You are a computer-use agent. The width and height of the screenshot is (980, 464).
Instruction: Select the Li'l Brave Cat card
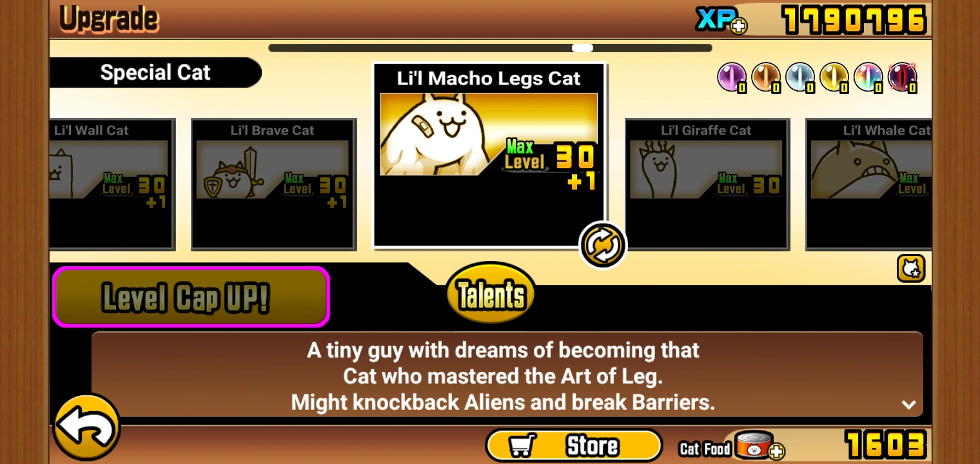273,184
